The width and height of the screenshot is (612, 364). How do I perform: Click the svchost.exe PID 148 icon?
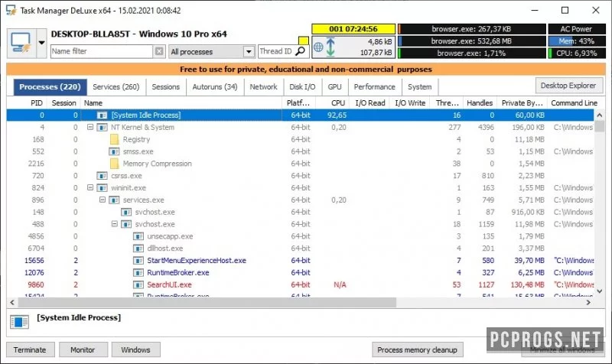click(x=126, y=212)
